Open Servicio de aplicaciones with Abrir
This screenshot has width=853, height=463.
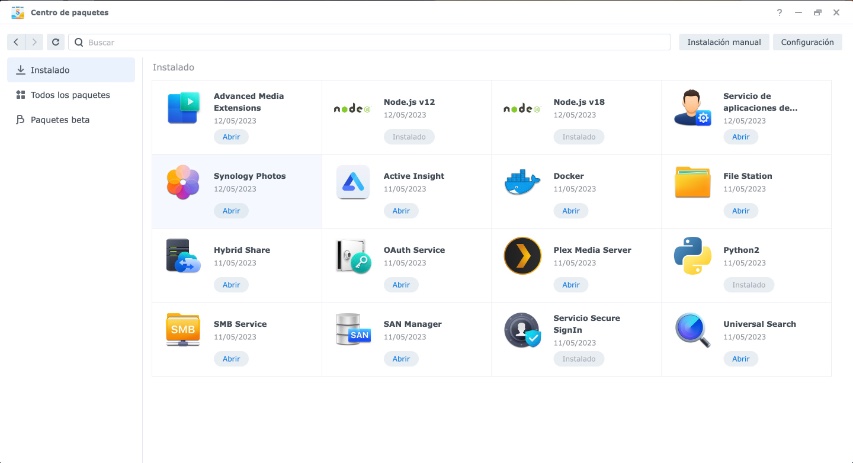740,137
